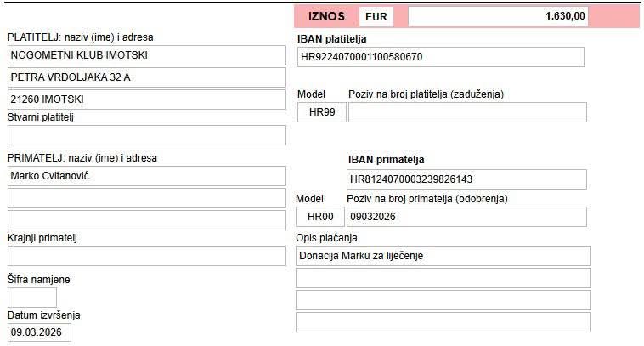Focus the Krajnji primatelj field
The height and width of the screenshot is (346, 644).
coord(146,256)
